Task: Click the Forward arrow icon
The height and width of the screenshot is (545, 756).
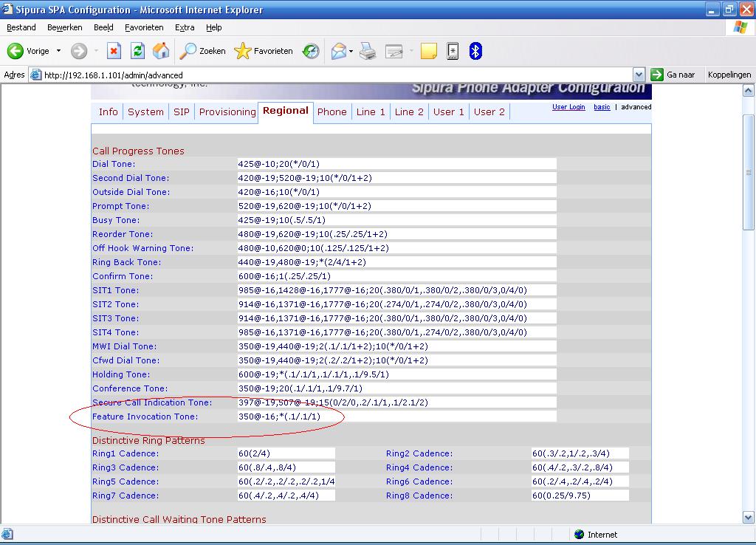Action: pyautogui.click(x=79, y=51)
